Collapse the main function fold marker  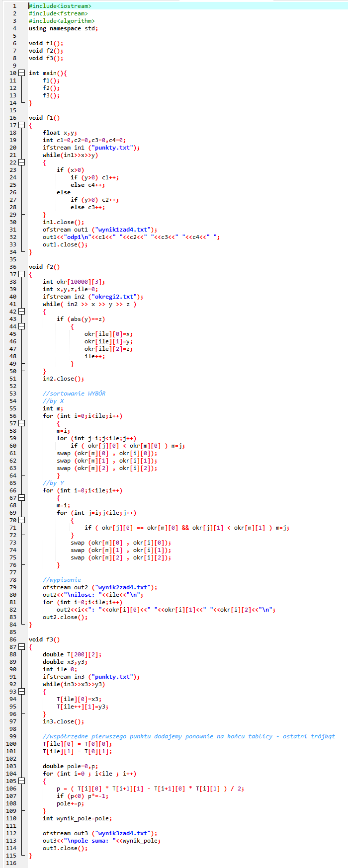point(21,73)
